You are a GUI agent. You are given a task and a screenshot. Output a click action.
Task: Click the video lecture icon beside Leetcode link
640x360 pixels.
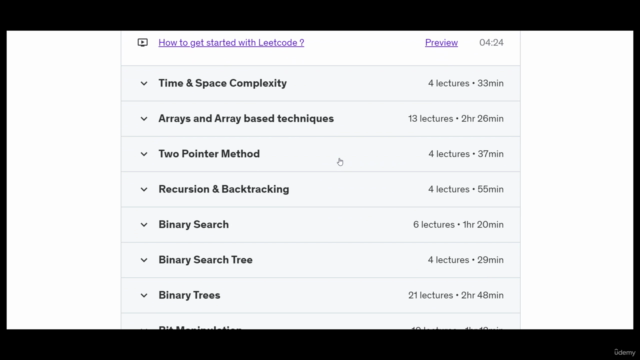[142, 42]
